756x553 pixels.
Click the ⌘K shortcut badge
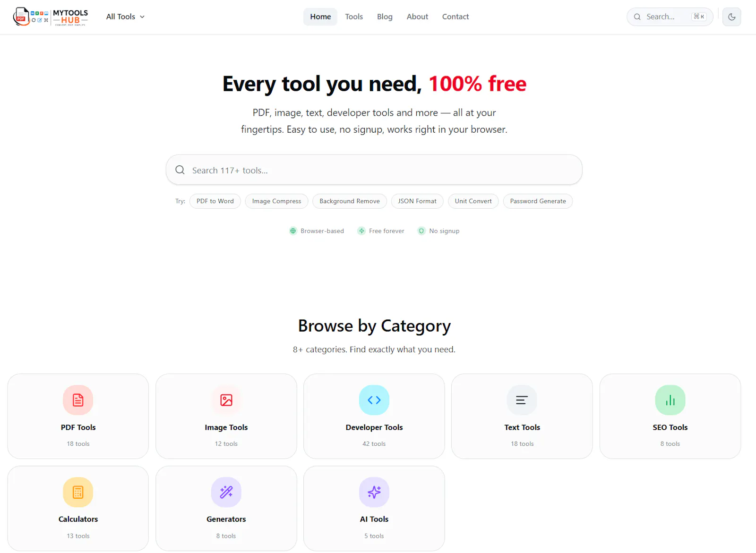click(699, 17)
